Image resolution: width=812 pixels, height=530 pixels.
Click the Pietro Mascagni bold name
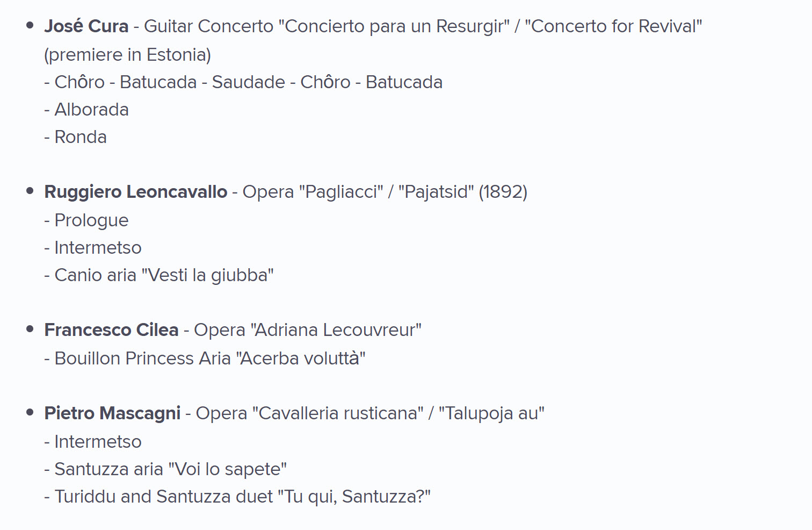[x=112, y=413]
